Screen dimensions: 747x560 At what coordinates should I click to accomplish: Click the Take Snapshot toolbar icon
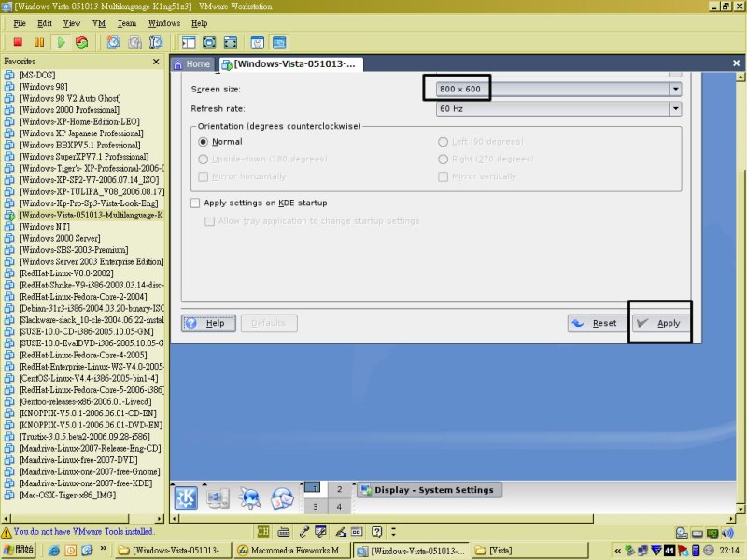[x=113, y=42]
